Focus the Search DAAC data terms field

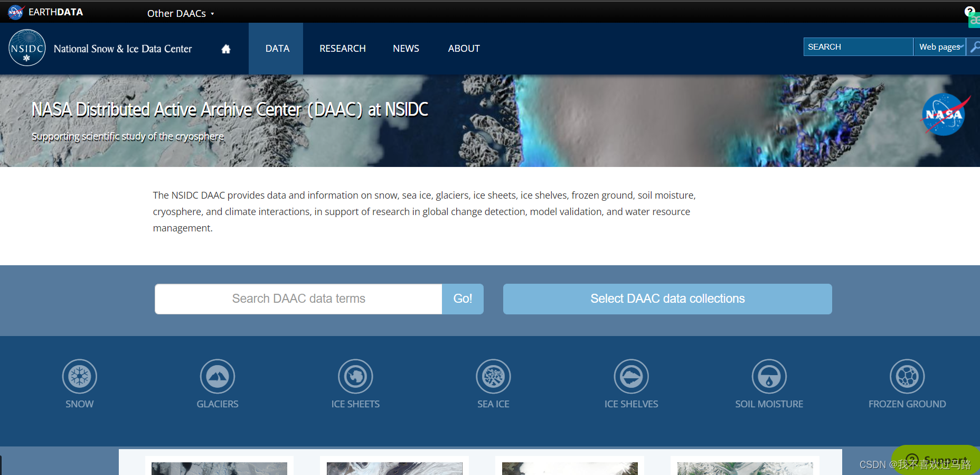click(x=298, y=299)
